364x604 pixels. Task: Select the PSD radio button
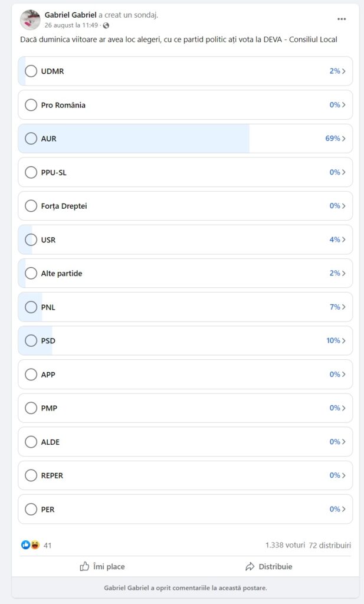click(x=31, y=340)
